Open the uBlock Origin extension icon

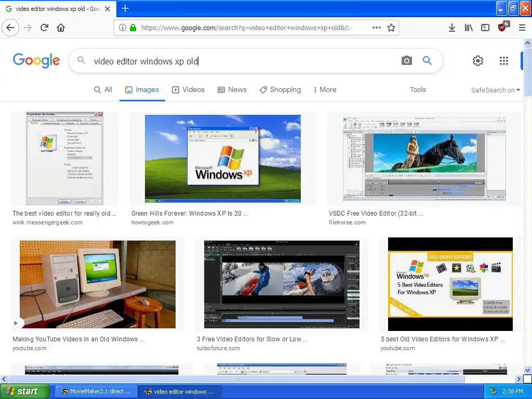tap(503, 27)
